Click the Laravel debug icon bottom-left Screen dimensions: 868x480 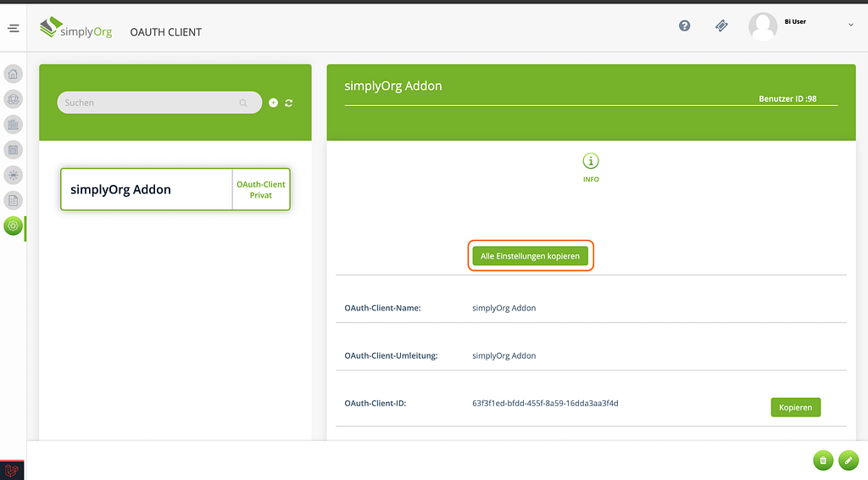point(12,471)
